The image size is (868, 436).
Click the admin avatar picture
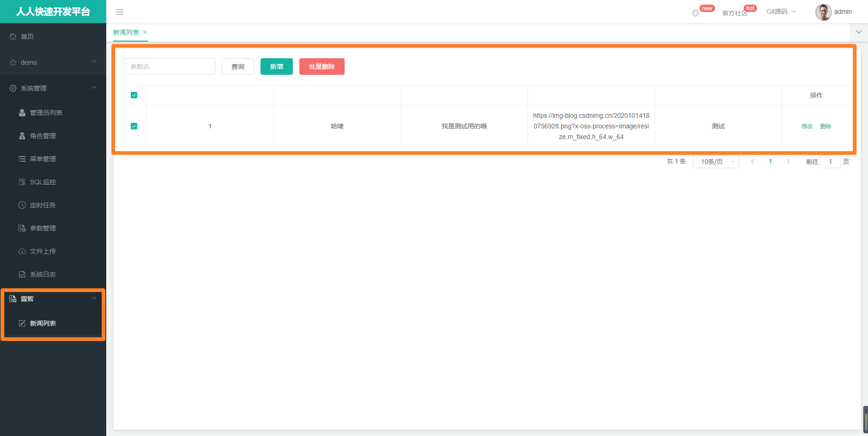click(x=823, y=12)
